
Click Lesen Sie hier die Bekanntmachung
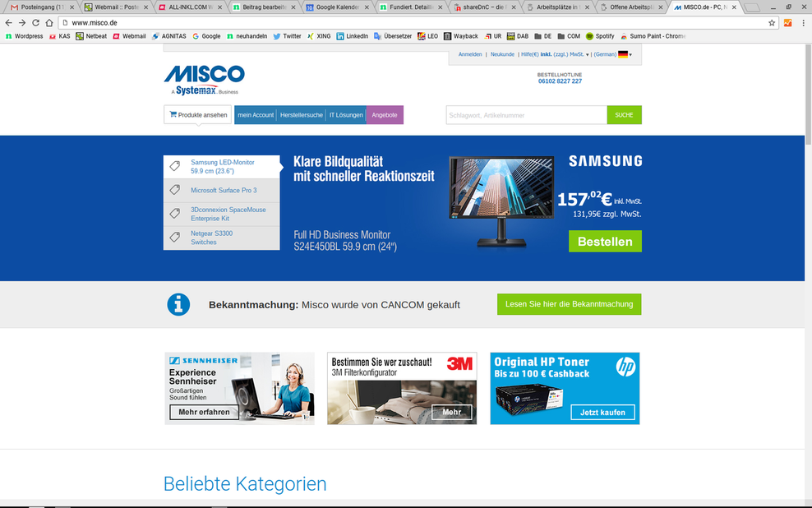point(569,304)
